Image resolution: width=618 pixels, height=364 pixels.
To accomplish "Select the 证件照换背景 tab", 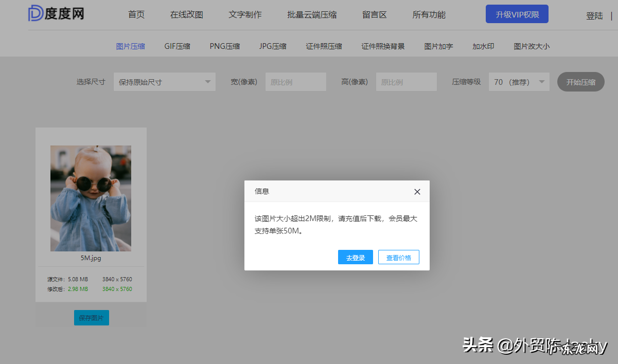I will (x=382, y=46).
